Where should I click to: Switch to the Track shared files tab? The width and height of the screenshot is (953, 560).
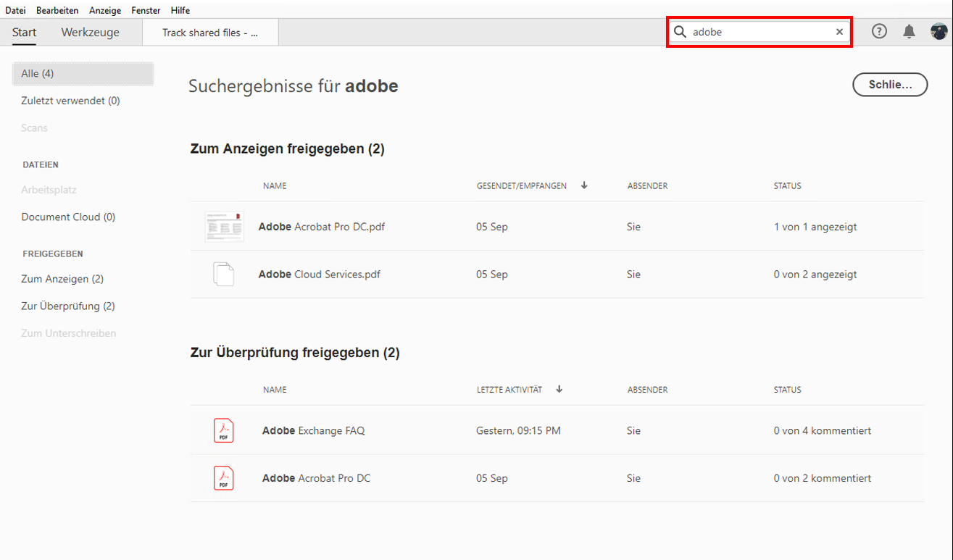[x=210, y=33]
